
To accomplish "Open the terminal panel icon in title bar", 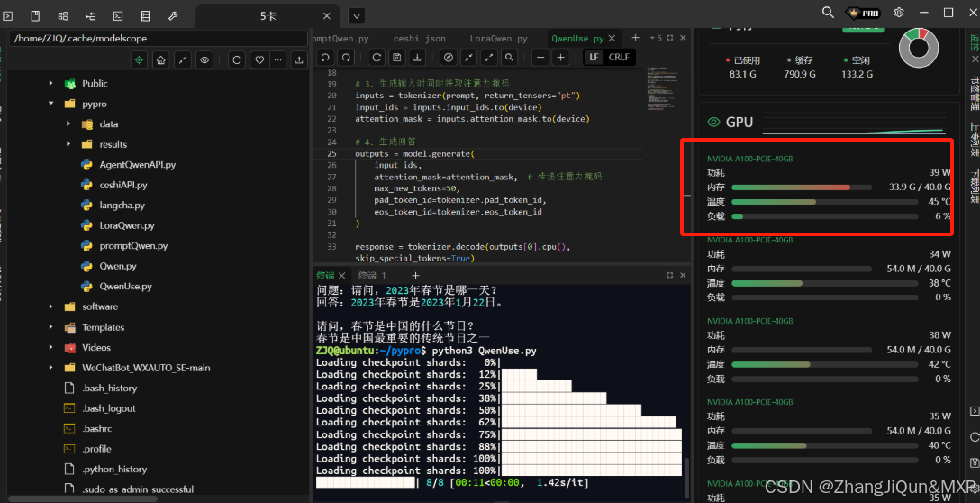I will [x=8, y=15].
